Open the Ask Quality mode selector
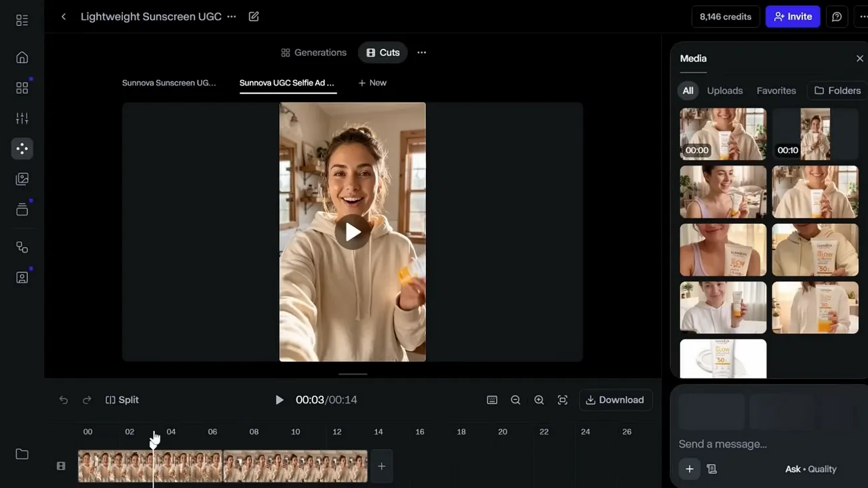The image size is (868, 488). coord(811,469)
